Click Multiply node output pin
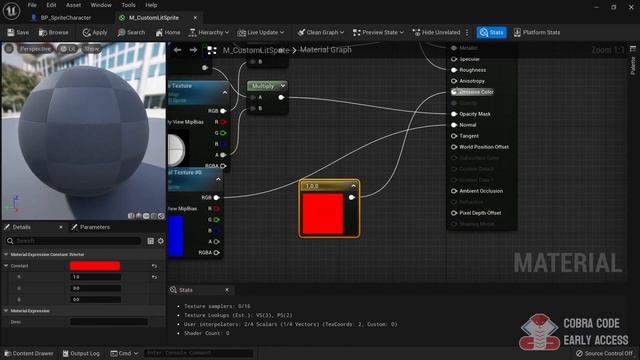Image resolution: width=640 pixels, height=360 pixels. coord(281,97)
